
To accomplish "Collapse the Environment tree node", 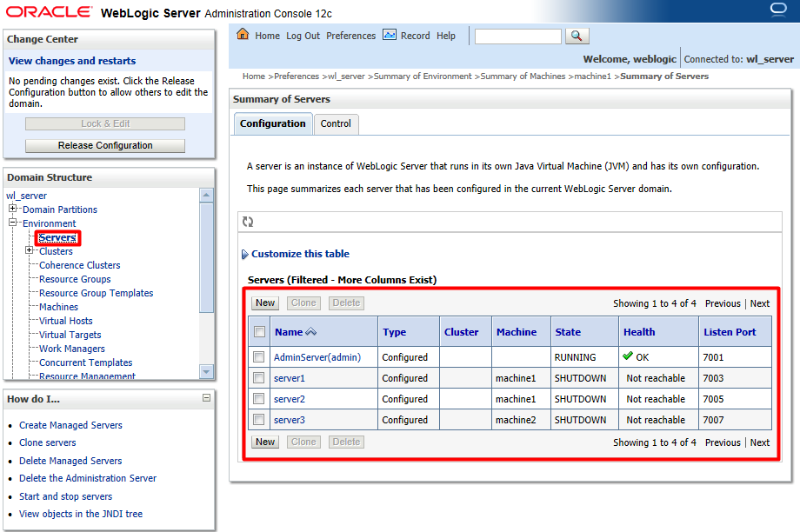I will click(13, 223).
